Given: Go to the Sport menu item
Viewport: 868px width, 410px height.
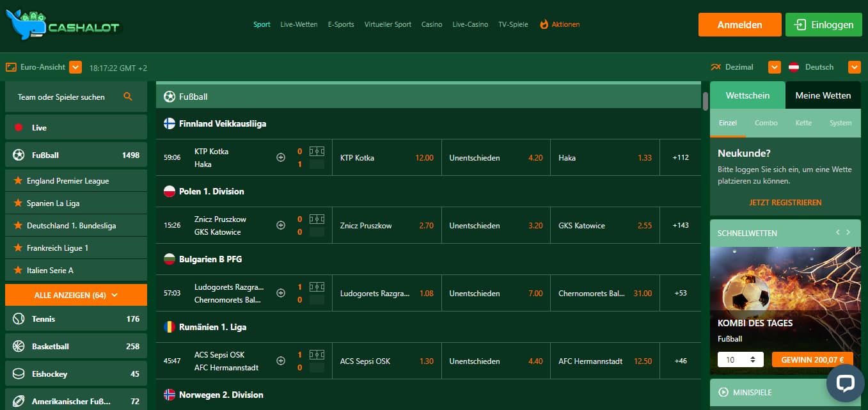Looking at the screenshot, I should (x=262, y=24).
